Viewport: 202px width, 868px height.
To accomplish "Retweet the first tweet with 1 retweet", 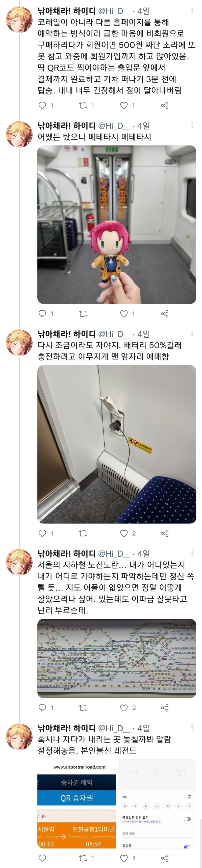I will point(83,106).
